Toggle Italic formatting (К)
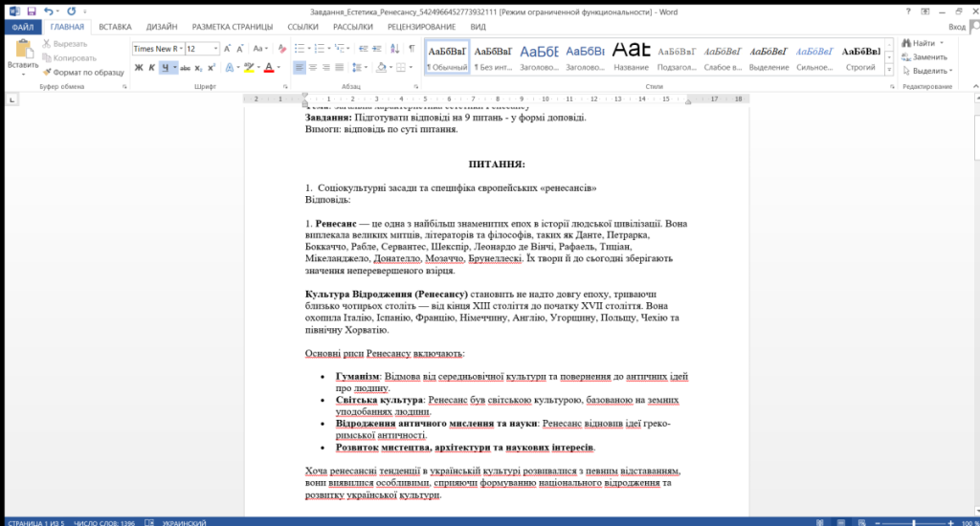The height and width of the screenshot is (526, 980). click(x=152, y=67)
